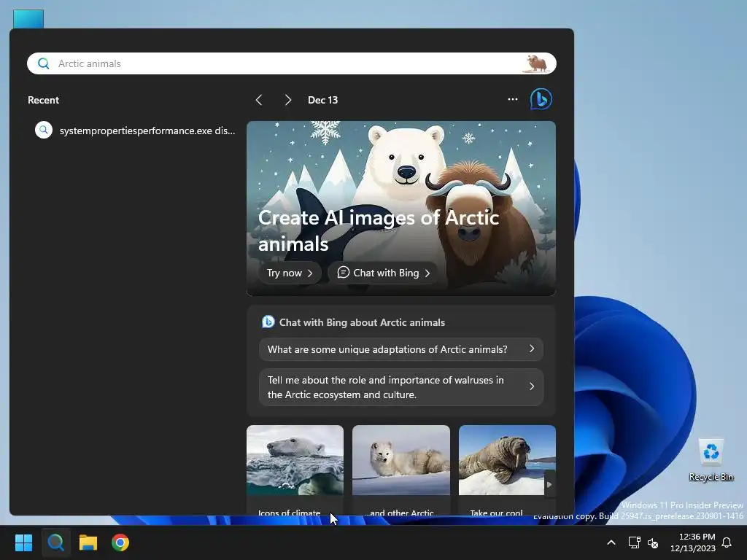The image size is (747, 560).
Task: Click the taskbar Search icon
Action: point(55,542)
